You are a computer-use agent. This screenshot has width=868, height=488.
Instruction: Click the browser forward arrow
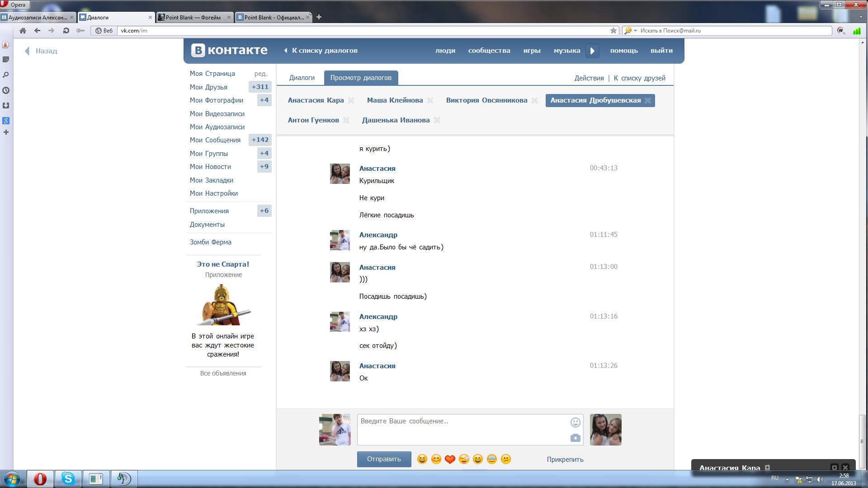51,31
